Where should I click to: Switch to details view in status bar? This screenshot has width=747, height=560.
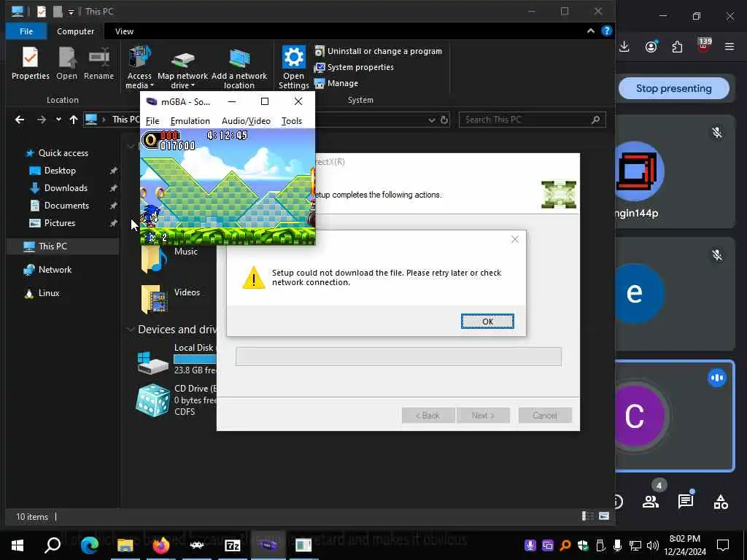point(588,516)
